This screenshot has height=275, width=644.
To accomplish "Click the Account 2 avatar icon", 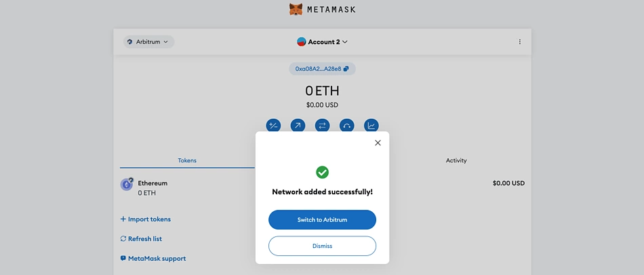I will coord(302,41).
